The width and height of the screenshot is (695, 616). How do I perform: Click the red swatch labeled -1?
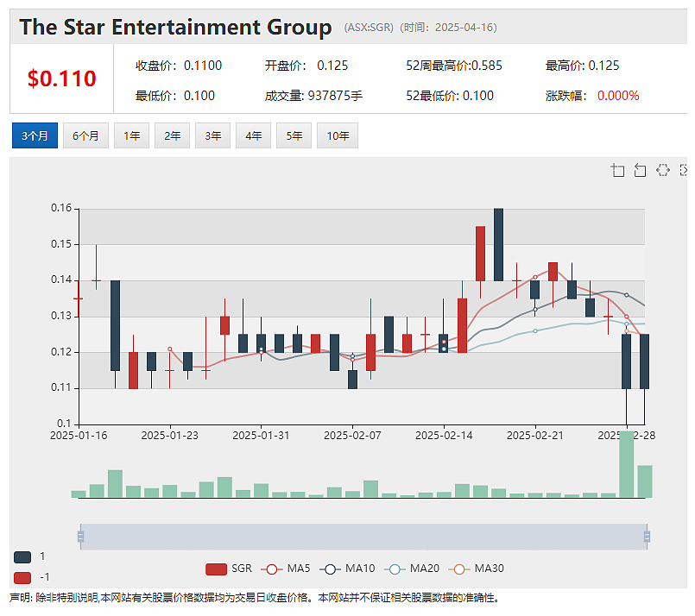coord(22,578)
